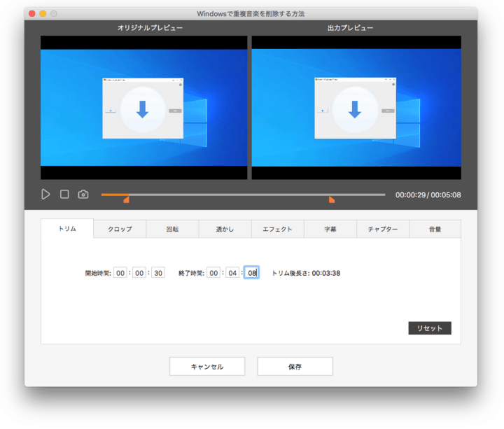Click the original preview video frame
The image size is (504, 429).
(x=144, y=108)
